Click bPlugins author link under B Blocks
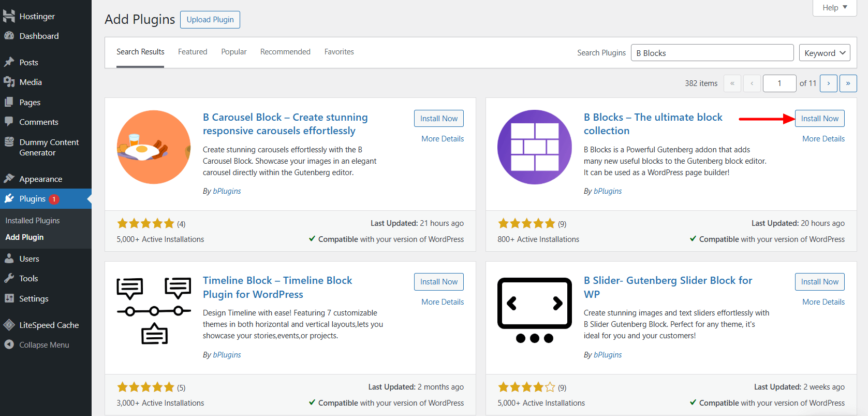Viewport: 868px width, 416px height. point(608,191)
